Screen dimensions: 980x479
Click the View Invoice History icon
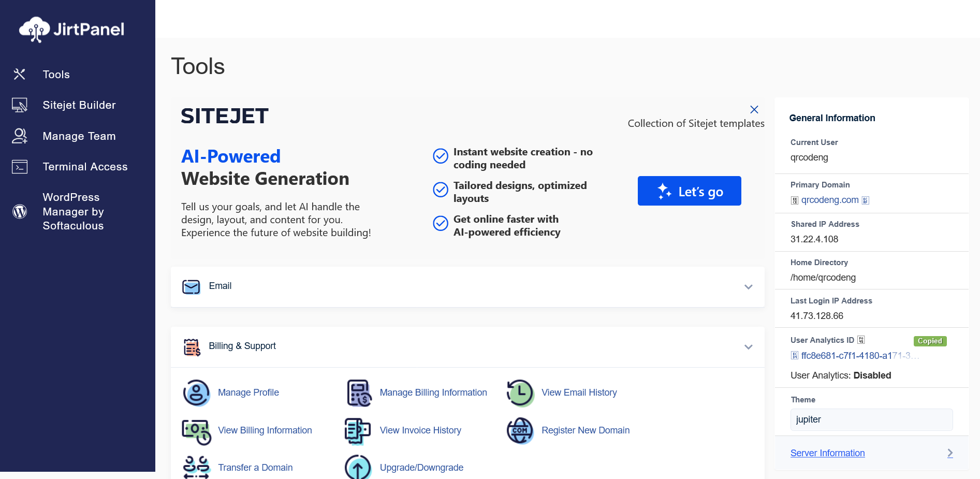(x=358, y=431)
